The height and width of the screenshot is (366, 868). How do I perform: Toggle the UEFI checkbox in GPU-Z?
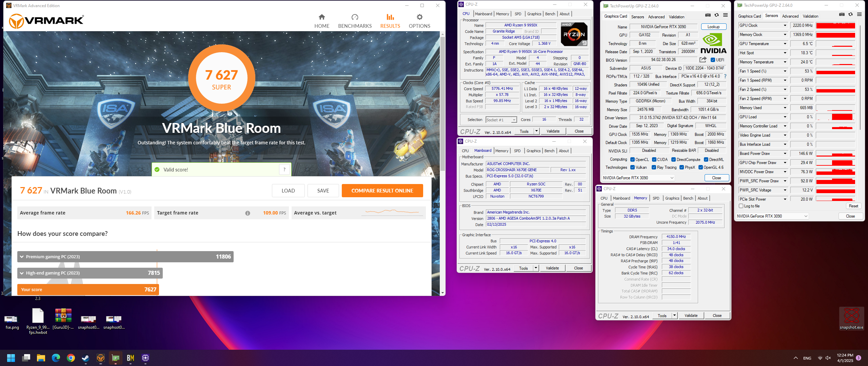click(713, 60)
